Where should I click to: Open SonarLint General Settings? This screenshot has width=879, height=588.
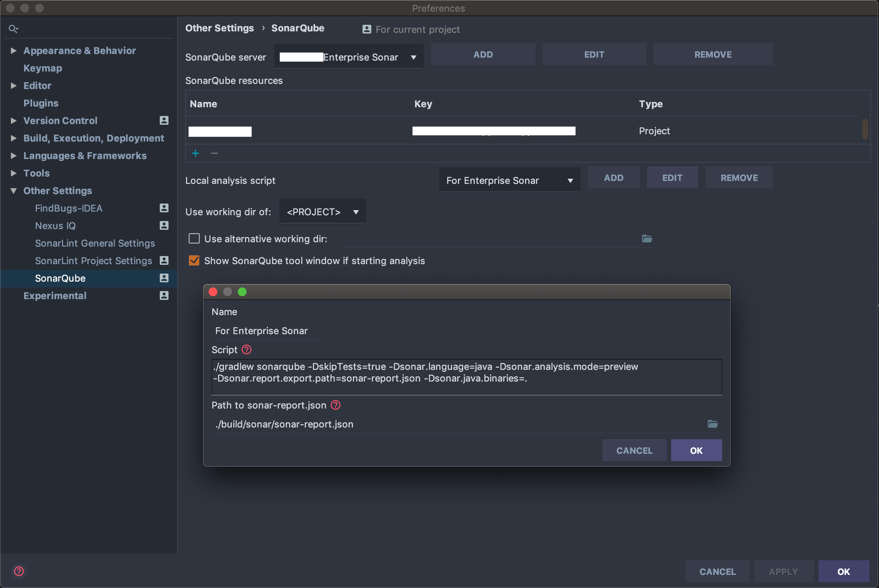[x=95, y=243]
